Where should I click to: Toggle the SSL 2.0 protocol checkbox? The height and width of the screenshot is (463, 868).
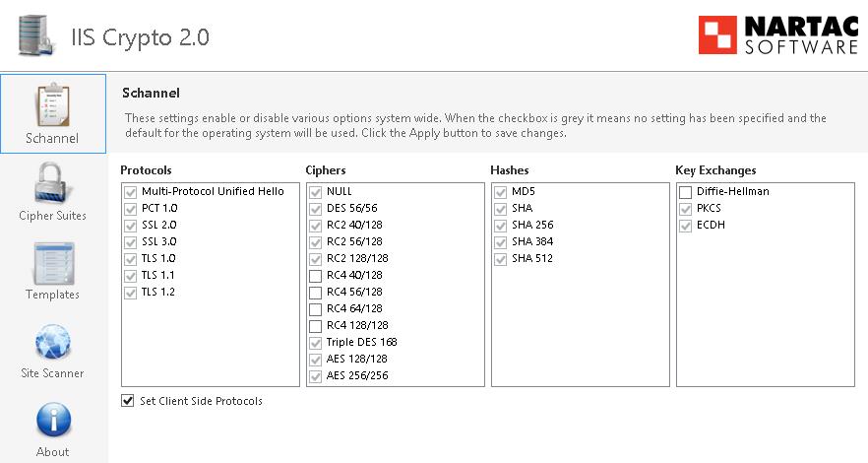point(130,226)
